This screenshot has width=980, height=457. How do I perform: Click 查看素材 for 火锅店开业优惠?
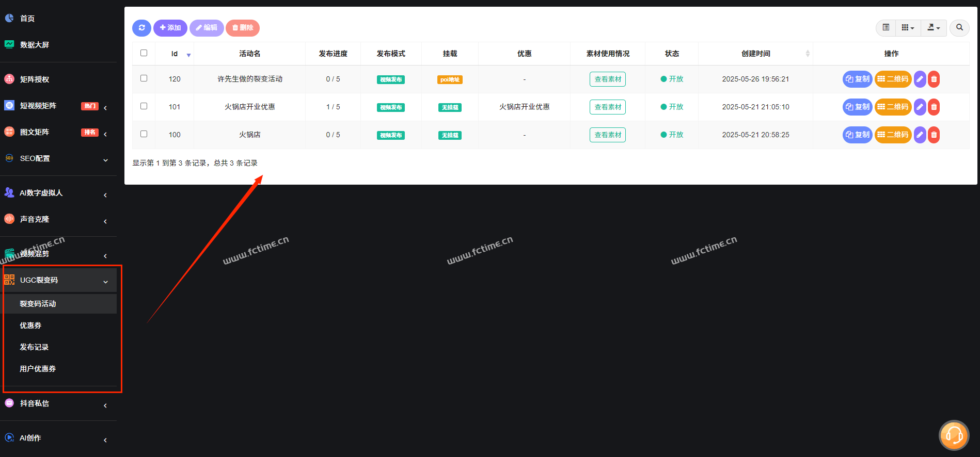[608, 107]
